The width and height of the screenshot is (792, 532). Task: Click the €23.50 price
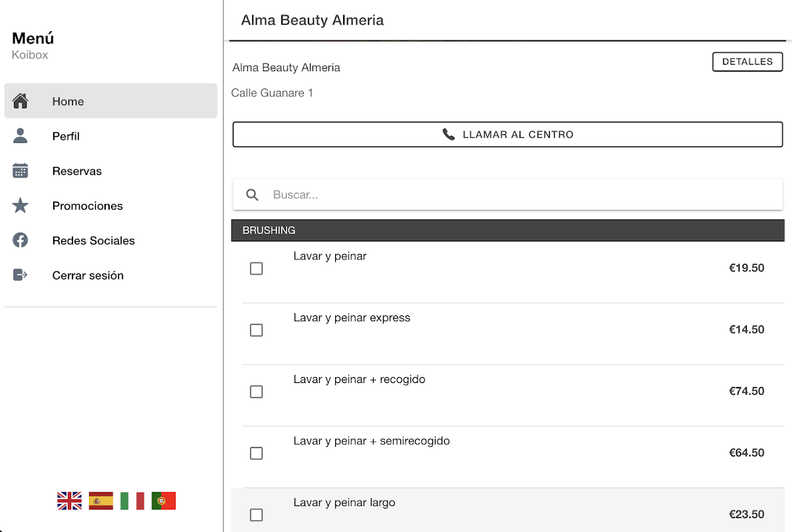pos(747,514)
